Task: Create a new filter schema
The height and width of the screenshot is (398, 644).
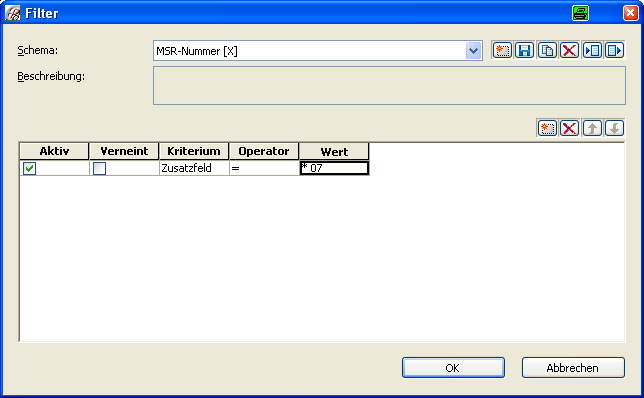Action: coord(502,51)
